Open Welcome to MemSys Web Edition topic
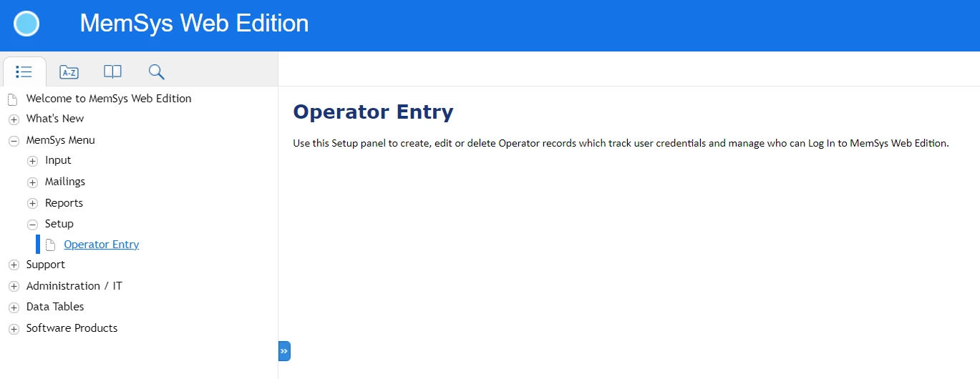980x379 pixels. click(109, 99)
